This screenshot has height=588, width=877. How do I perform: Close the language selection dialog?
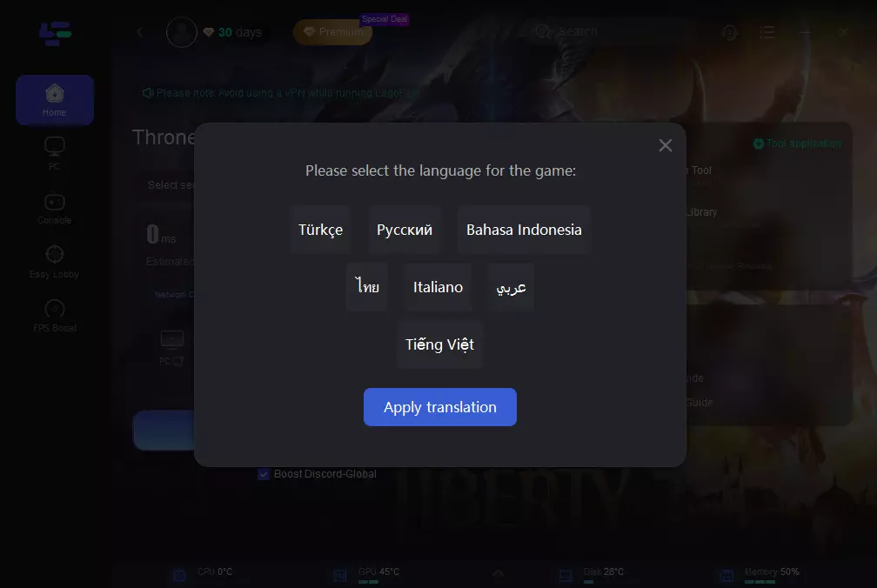(665, 145)
